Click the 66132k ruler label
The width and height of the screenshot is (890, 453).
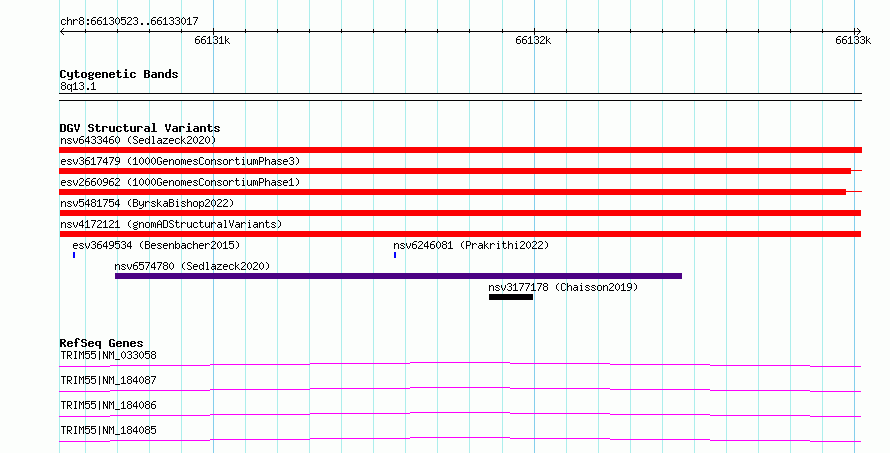pyautogui.click(x=533, y=40)
